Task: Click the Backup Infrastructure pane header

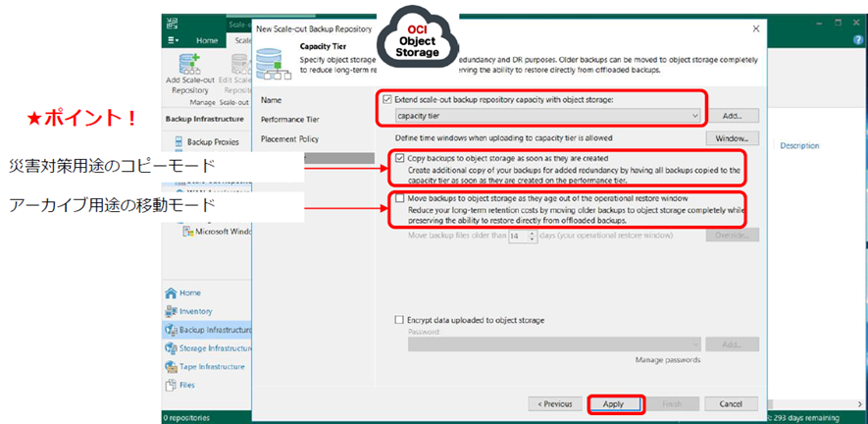Action: point(204,119)
